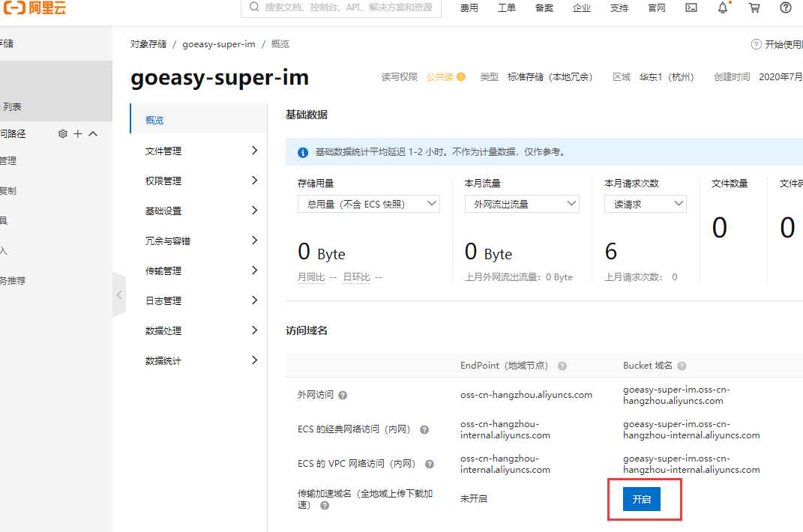
Task: Open the 总用量 (不含 ECS 快照) dropdown
Action: 368,204
